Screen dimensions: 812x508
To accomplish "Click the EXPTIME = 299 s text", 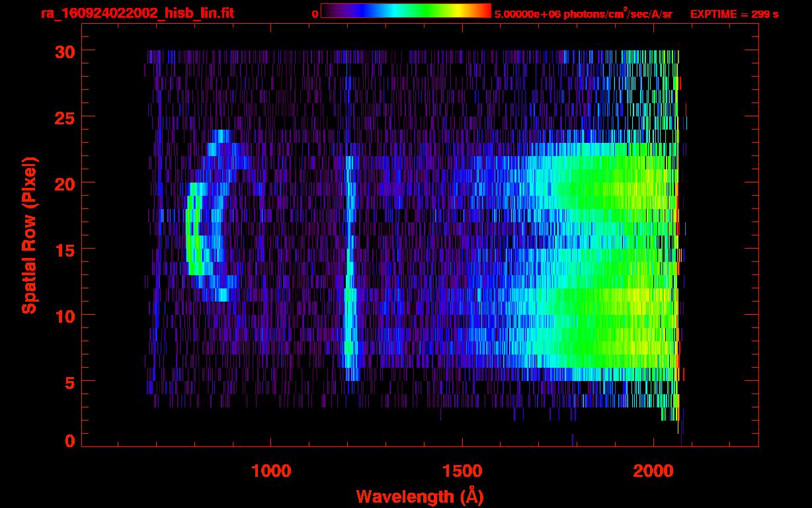I will (735, 14).
